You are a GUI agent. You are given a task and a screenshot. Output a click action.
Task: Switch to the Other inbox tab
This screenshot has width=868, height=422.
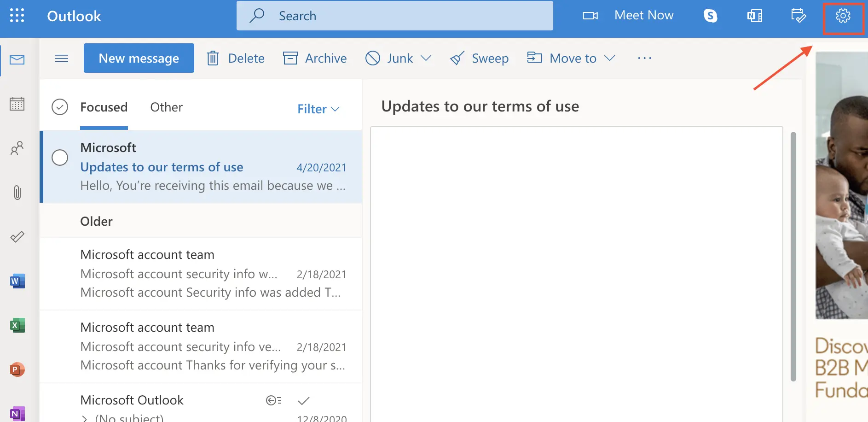pos(166,107)
